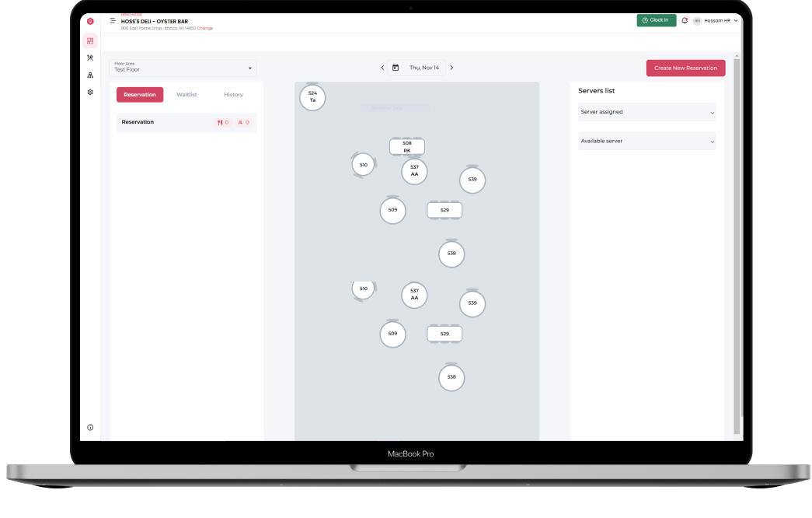The width and height of the screenshot is (812, 518).
Task: Switch to the Waitlist tab
Action: pos(186,95)
